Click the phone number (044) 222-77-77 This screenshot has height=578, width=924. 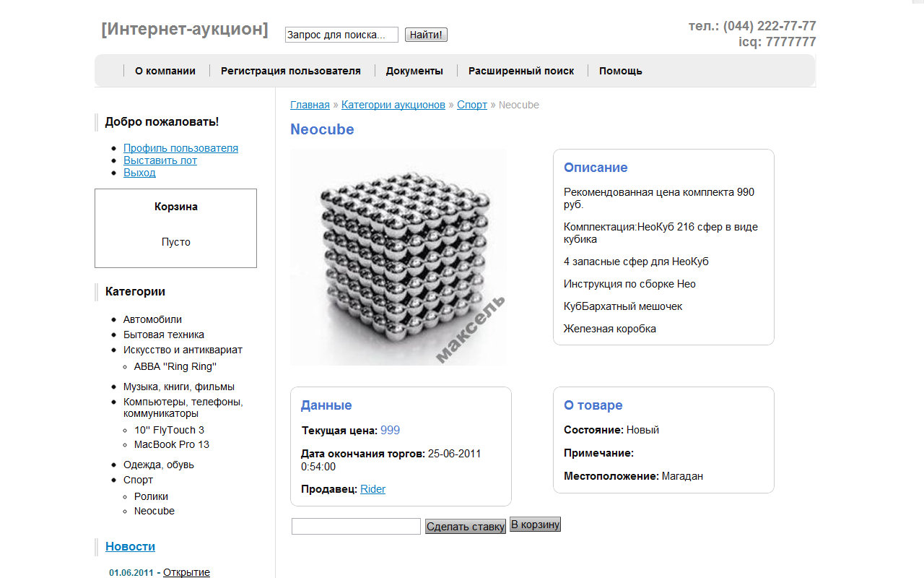[770, 26]
